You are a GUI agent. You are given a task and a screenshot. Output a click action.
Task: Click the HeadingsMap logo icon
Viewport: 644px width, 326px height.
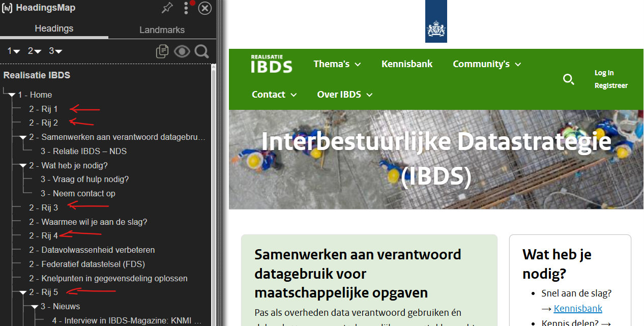[8, 8]
